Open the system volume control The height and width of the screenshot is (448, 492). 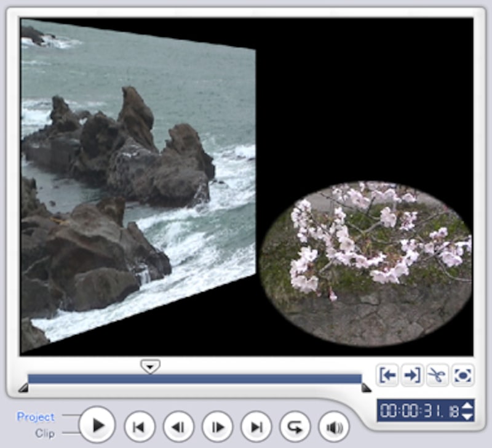[334, 426]
